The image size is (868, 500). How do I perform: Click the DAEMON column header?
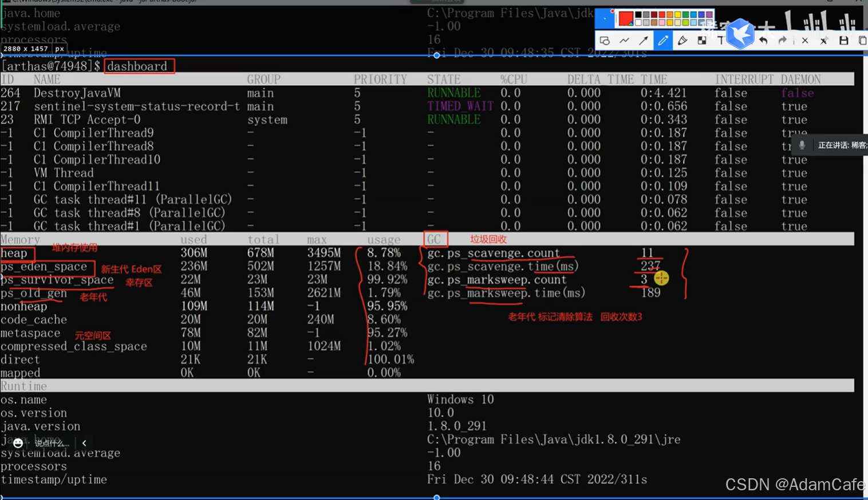click(801, 80)
